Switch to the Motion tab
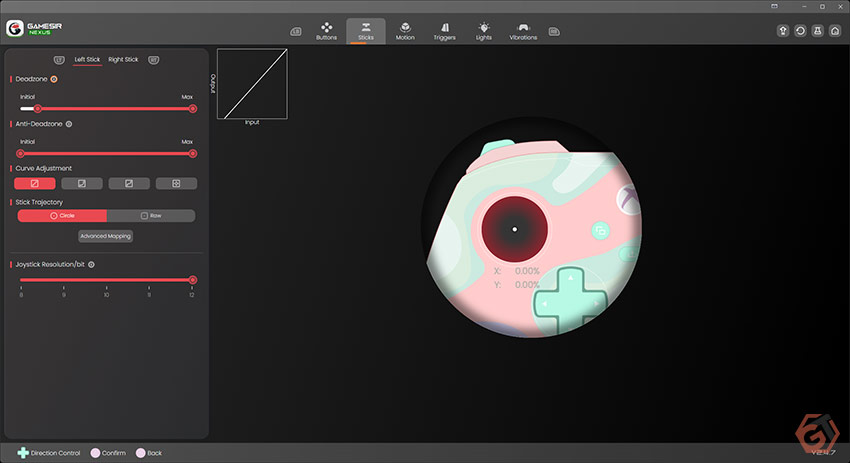This screenshot has height=463, width=850. coord(405,31)
